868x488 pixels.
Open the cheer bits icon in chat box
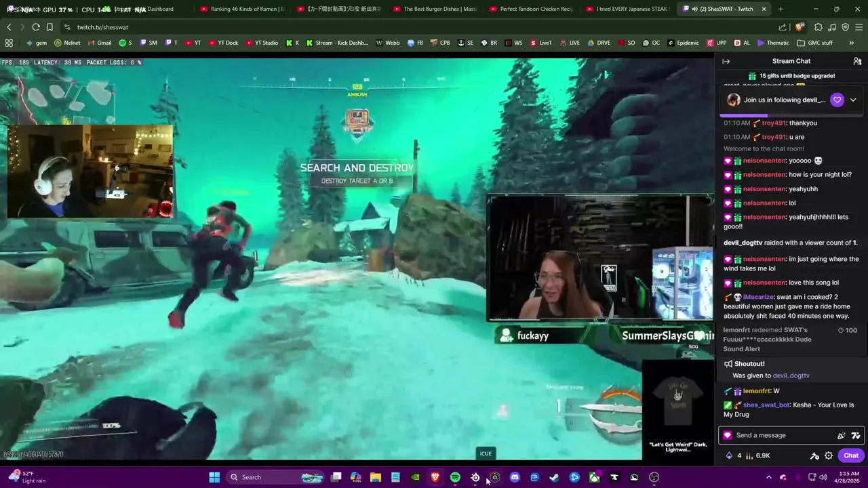coord(842,435)
